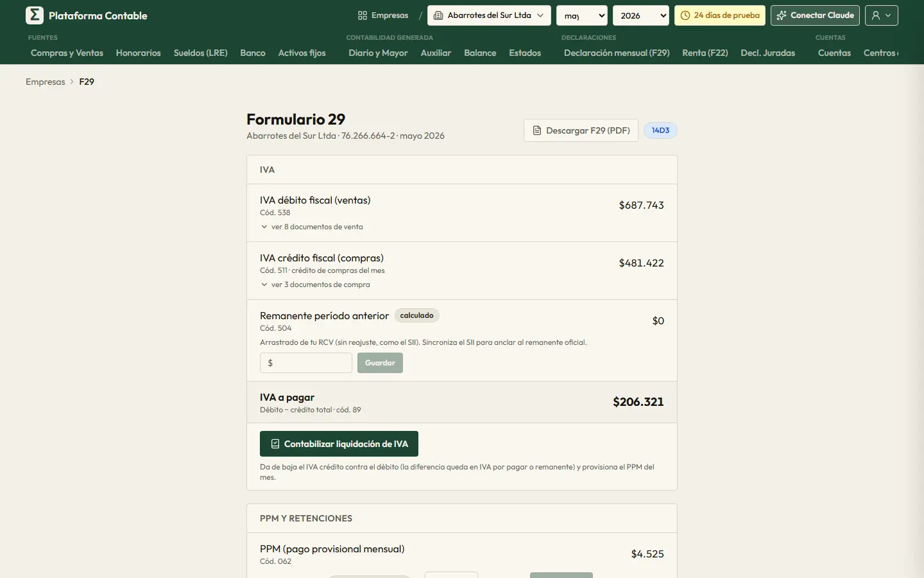Viewport: 924px width, 578px height.
Task: Click the 14D3 version badge
Action: coord(660,130)
